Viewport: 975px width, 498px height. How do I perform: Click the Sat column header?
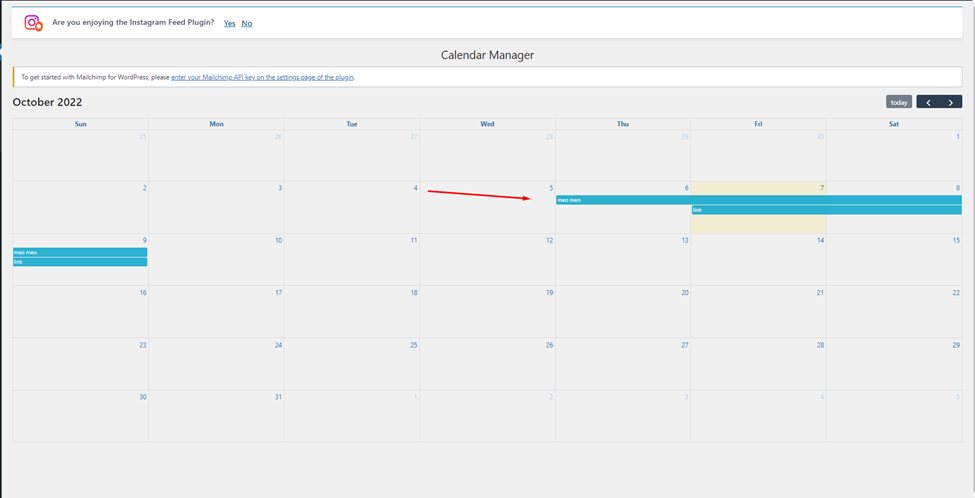[x=894, y=124]
